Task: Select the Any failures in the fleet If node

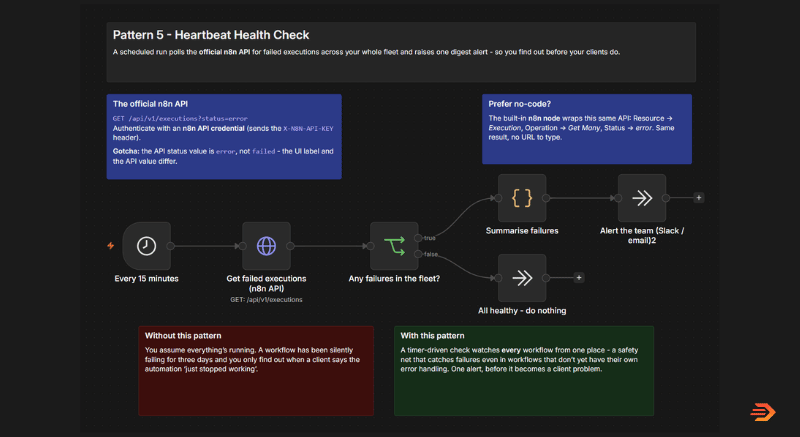Action: pos(394,246)
